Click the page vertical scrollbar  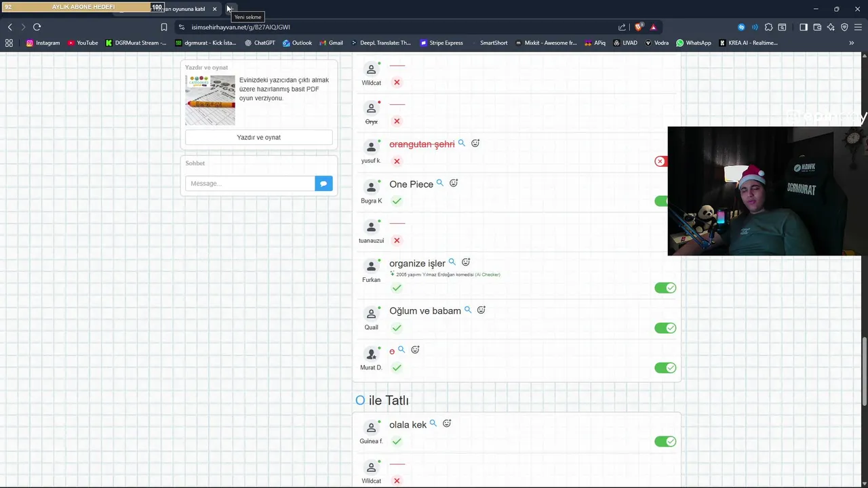point(865,371)
